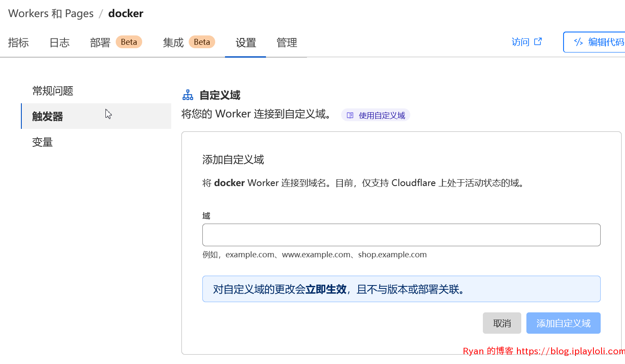Click the 添加自定义域 form heading
This screenshot has height=364, width=625.
tap(233, 160)
